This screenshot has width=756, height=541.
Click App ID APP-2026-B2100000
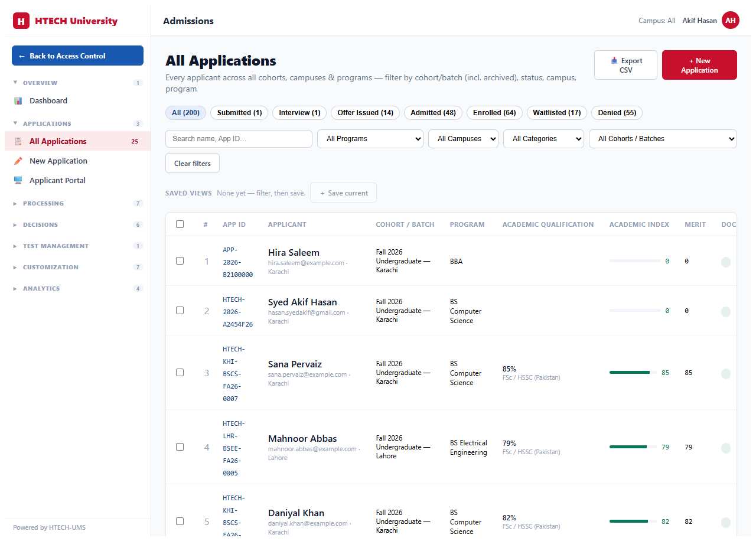click(x=237, y=262)
